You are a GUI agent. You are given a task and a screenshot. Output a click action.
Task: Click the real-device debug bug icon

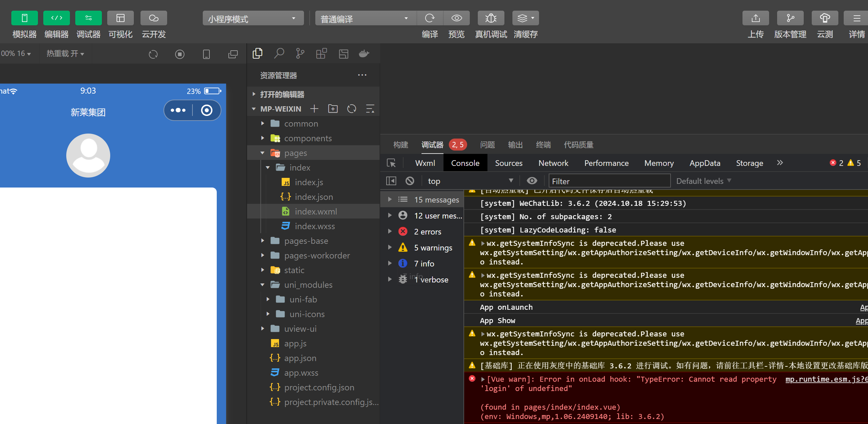pos(491,18)
